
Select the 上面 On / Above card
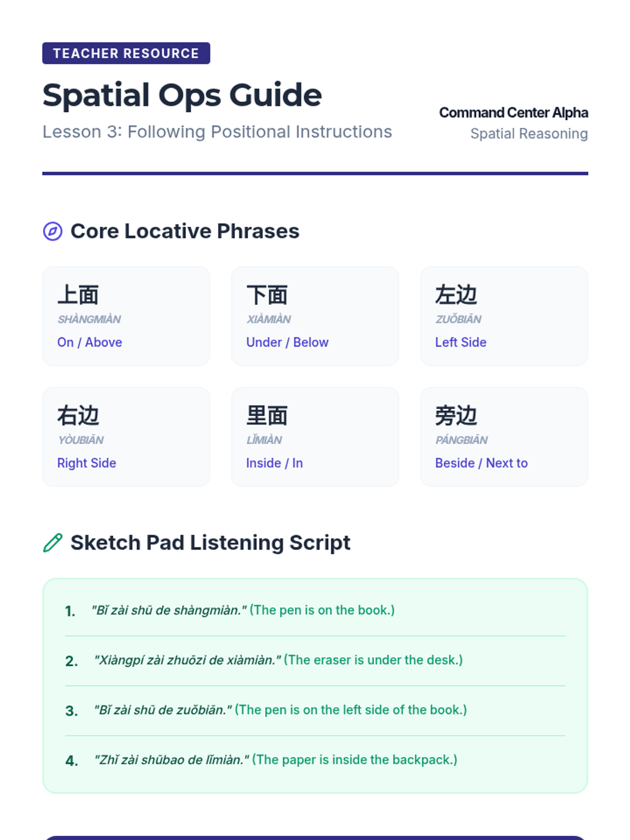[x=126, y=316]
